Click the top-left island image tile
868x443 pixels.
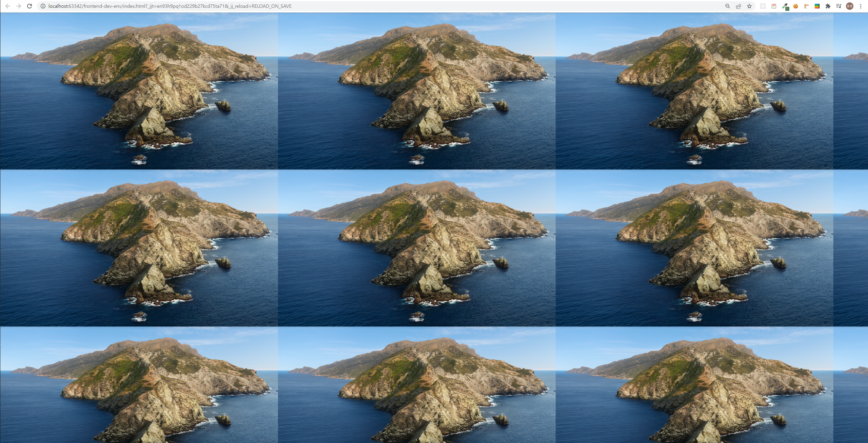(139, 91)
